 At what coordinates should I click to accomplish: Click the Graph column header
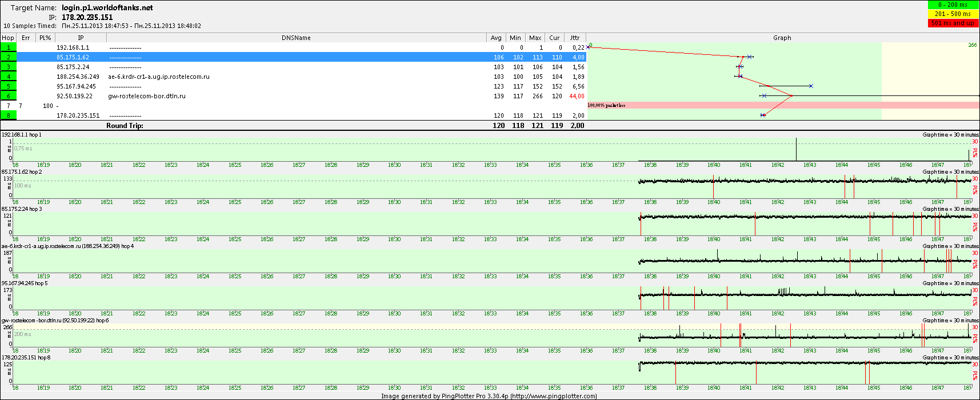point(782,38)
